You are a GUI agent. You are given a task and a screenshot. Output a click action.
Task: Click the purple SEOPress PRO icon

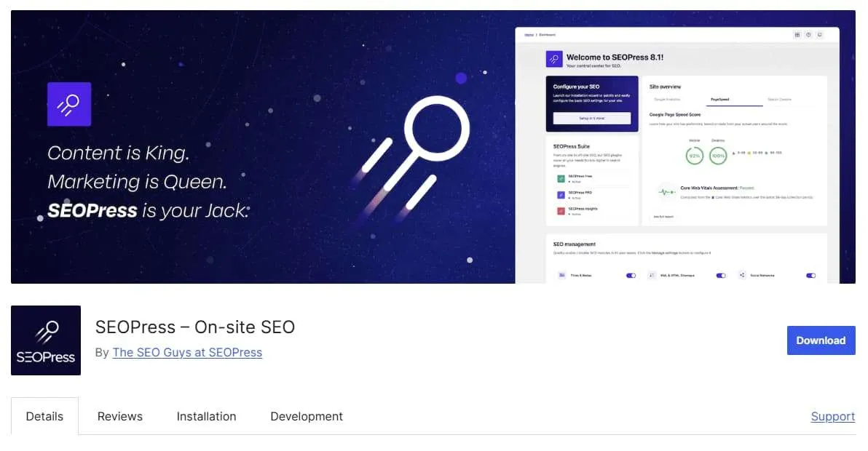tap(561, 194)
